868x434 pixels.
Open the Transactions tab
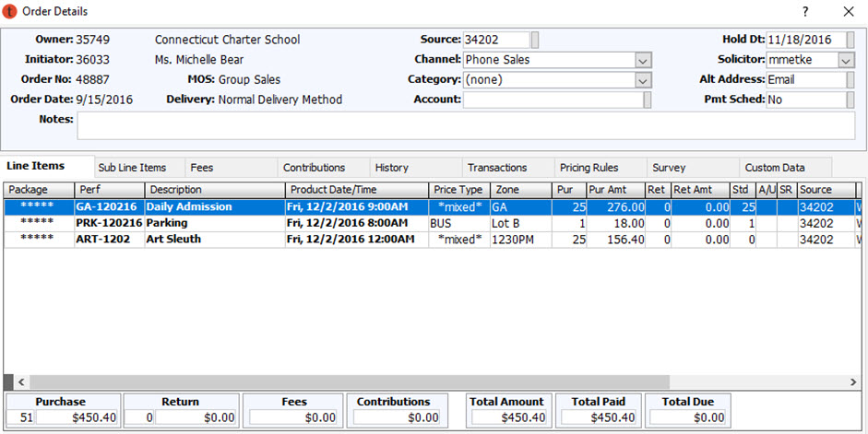tap(509, 168)
